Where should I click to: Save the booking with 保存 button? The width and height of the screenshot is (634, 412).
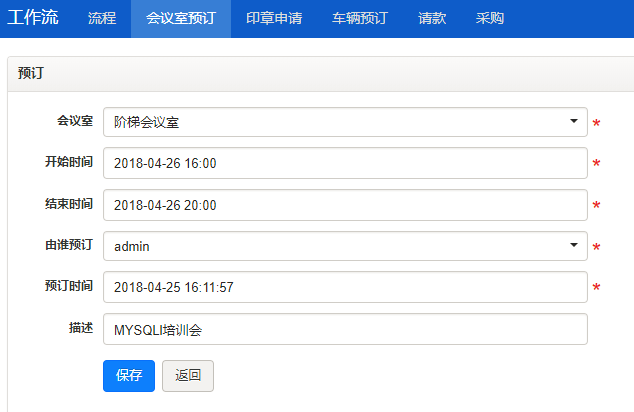129,376
